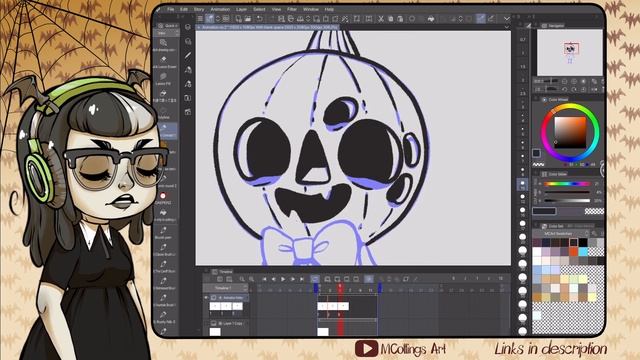Open the File menu
Viewport: 640px width, 360px height.
pyautogui.click(x=171, y=9)
